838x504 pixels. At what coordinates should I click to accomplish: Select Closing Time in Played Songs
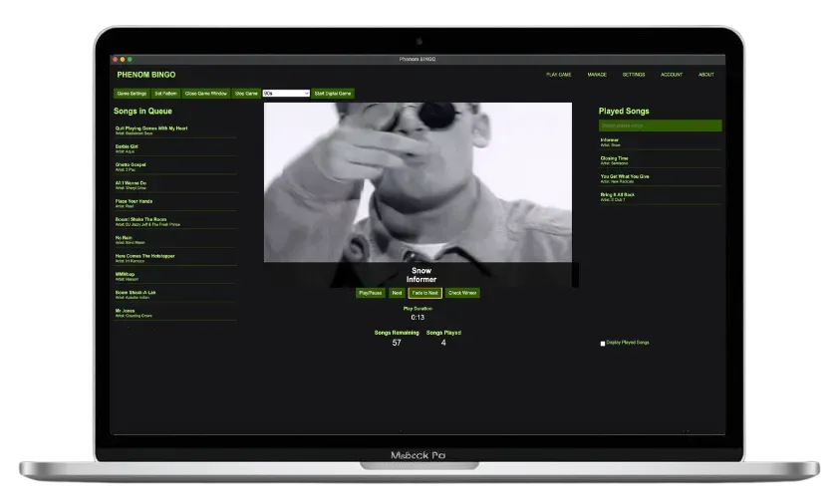click(x=615, y=157)
